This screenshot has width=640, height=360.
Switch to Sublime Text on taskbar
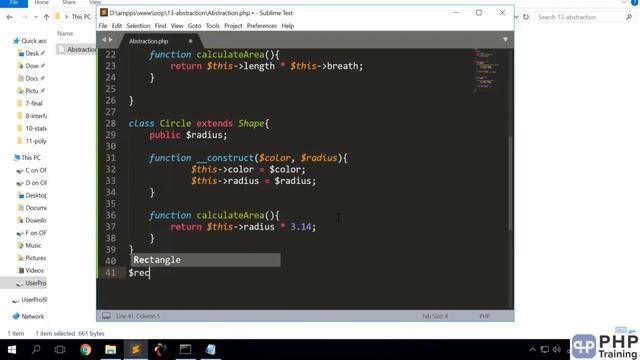[136, 350]
